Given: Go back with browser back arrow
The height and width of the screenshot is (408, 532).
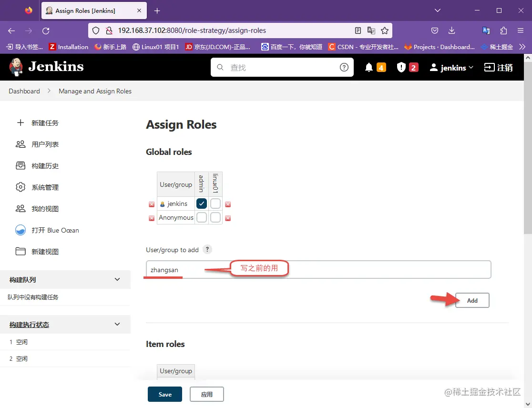Looking at the screenshot, I should click(11, 31).
